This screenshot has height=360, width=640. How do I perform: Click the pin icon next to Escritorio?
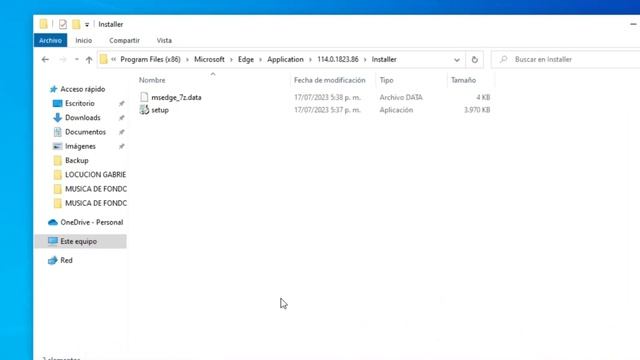click(122, 104)
